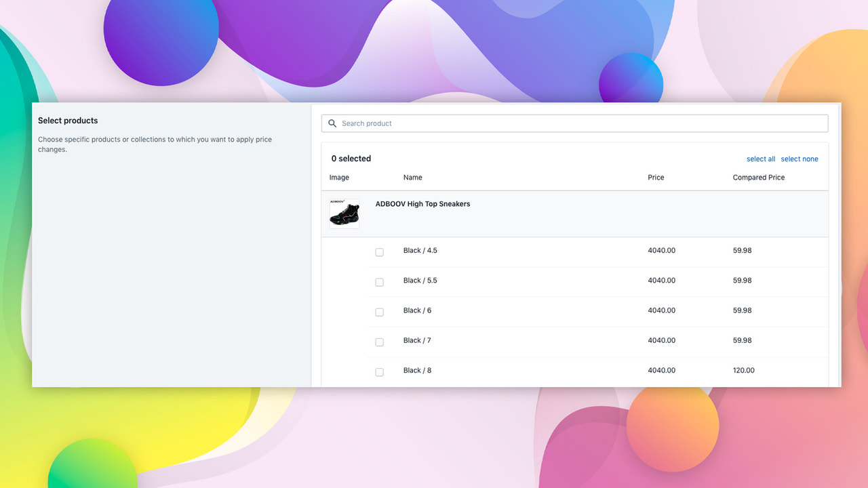The image size is (868, 488).
Task: Click the Select products heading
Action: [x=68, y=121]
